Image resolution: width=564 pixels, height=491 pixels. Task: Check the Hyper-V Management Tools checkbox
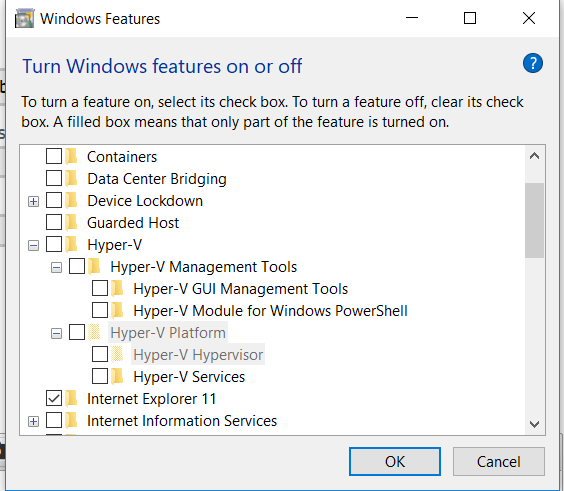(77, 266)
